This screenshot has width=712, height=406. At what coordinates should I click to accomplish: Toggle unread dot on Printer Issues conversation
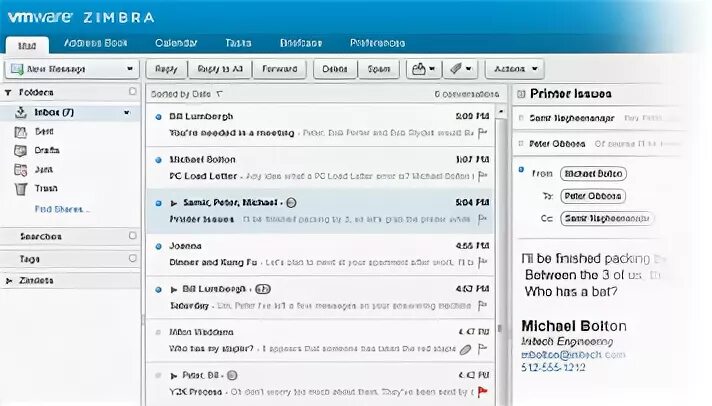[158, 203]
